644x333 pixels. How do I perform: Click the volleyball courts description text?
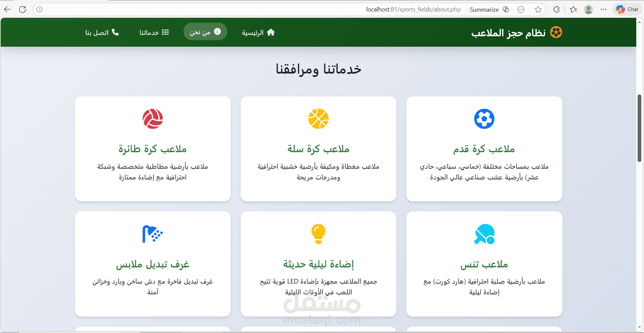coord(153,172)
